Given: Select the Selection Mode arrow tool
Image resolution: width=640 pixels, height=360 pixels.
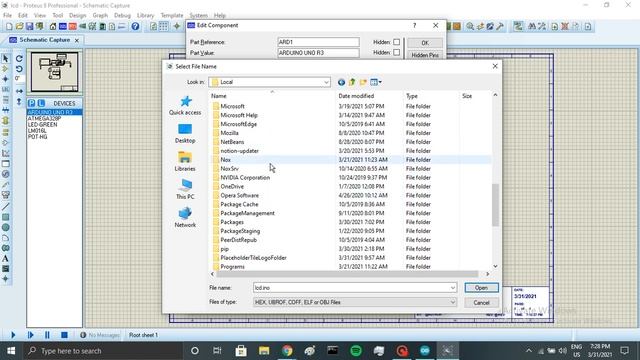Looking at the screenshot, I should [x=6, y=58].
